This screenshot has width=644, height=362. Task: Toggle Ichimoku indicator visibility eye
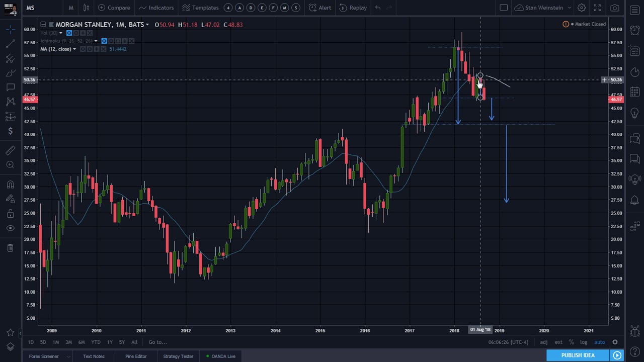click(x=104, y=41)
